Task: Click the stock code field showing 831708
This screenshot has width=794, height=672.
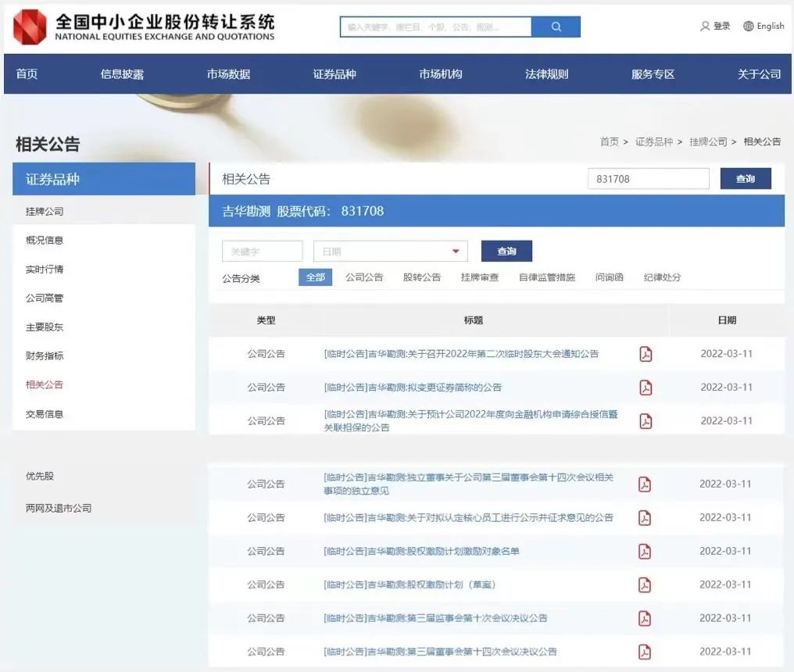Action: pyautogui.click(x=648, y=179)
